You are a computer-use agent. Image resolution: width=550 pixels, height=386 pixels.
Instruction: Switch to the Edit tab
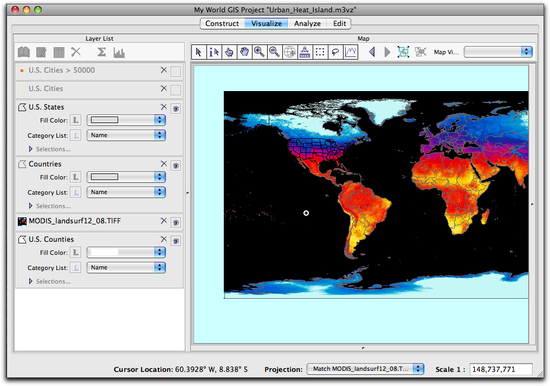[x=339, y=24]
